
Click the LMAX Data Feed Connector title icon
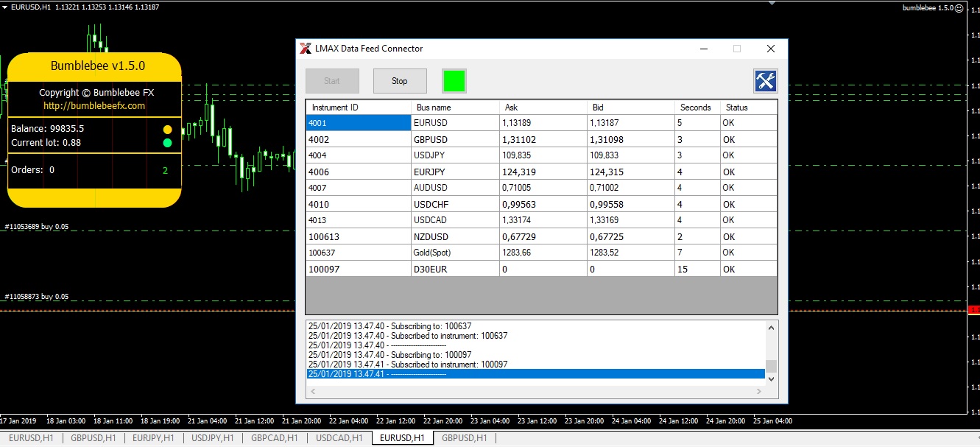tap(305, 49)
